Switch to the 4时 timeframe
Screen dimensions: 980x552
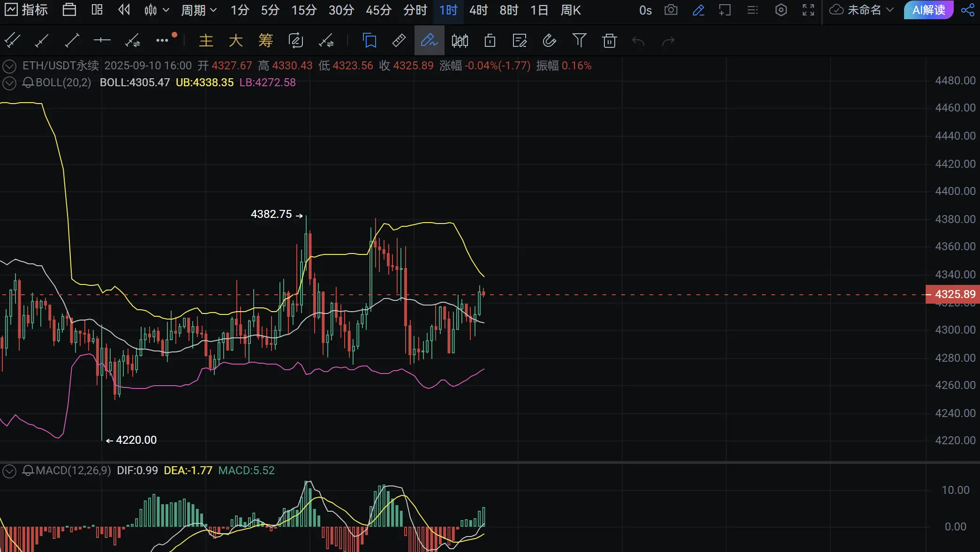tap(479, 10)
